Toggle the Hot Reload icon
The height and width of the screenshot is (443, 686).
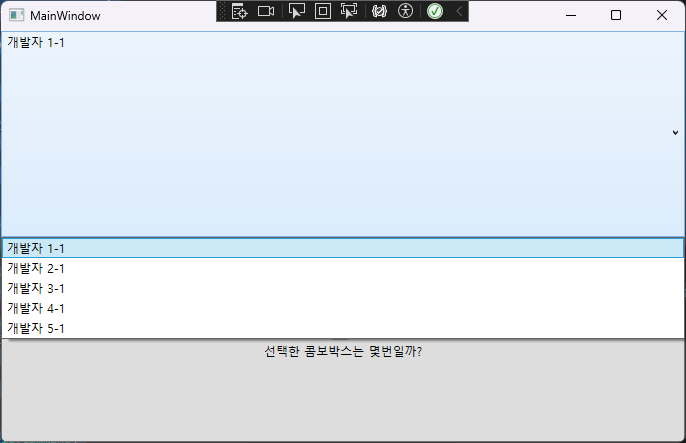click(379, 11)
